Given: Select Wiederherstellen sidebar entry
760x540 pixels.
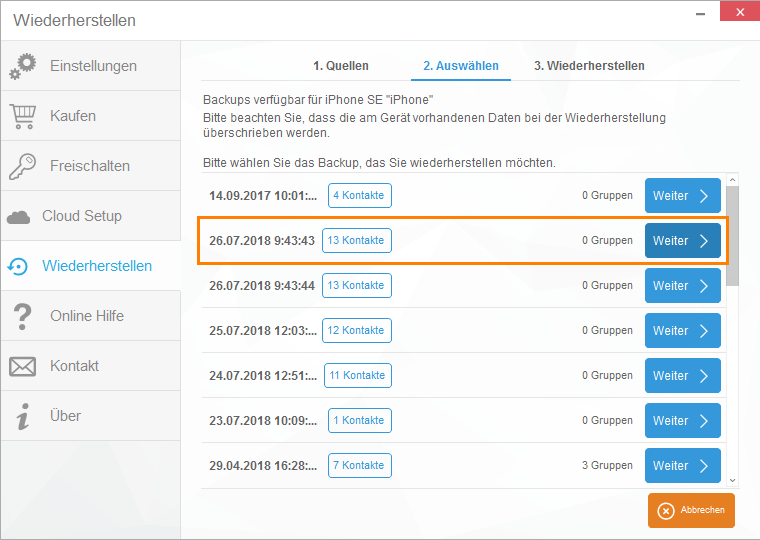Looking at the screenshot, I should pyautogui.click(x=91, y=266).
